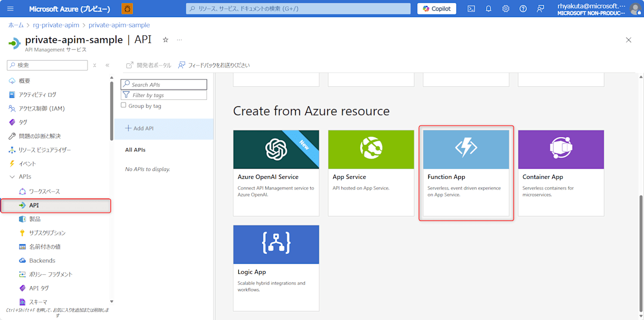Click Add API in the API list

pyautogui.click(x=164, y=128)
